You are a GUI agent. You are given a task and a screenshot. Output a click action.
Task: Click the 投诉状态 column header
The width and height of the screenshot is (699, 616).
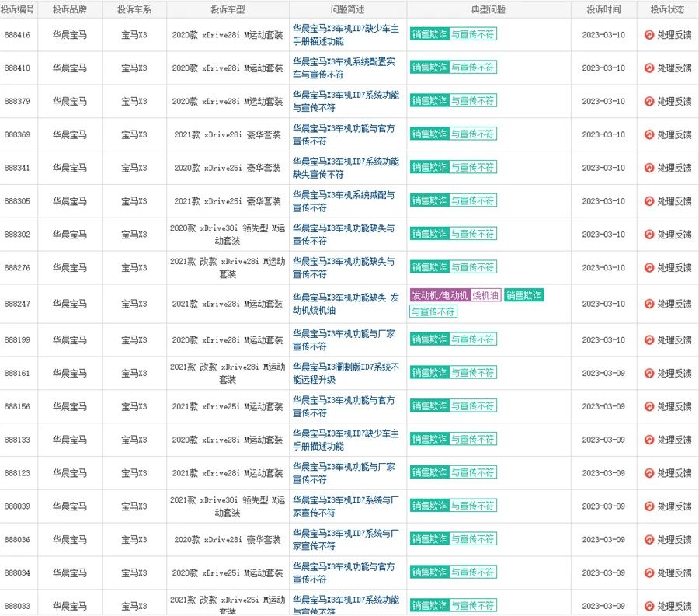pos(668,9)
